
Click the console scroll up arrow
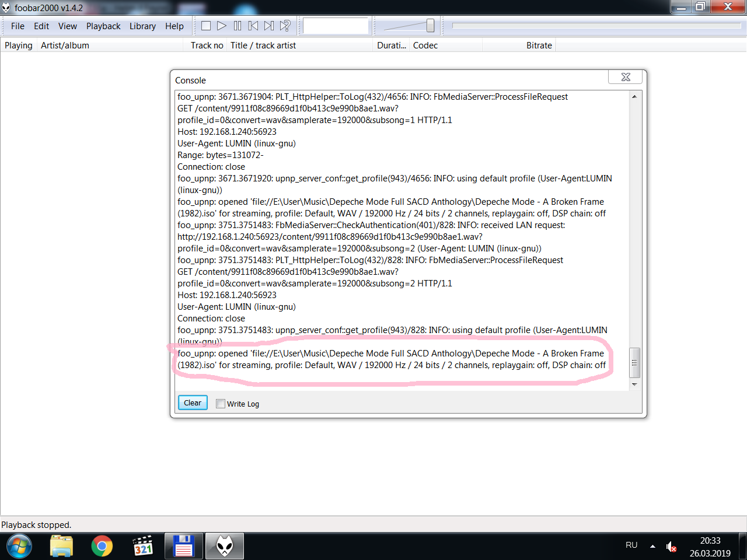coord(634,97)
